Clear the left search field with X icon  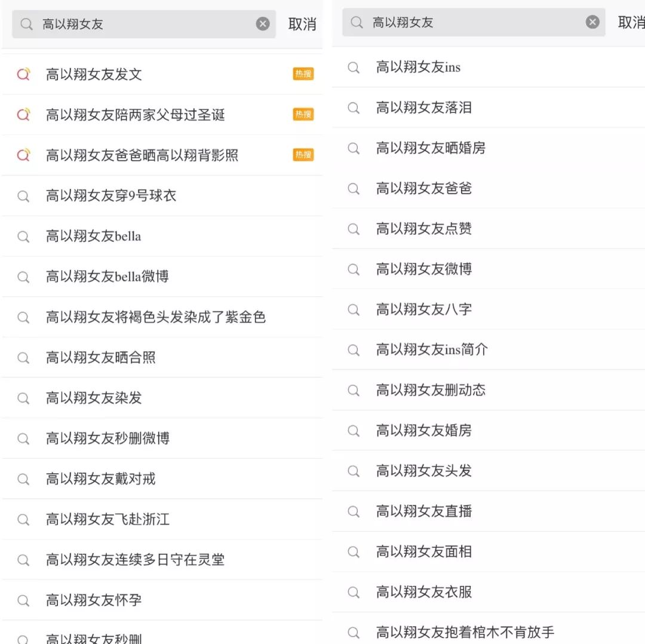(263, 24)
